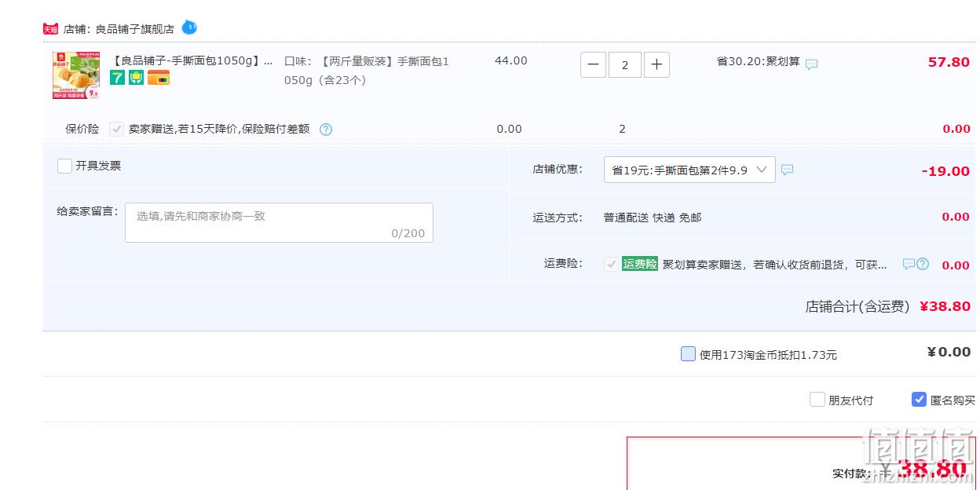This screenshot has width=980, height=490.
Task: Click the green shield guarantee badge
Action: coord(137,78)
